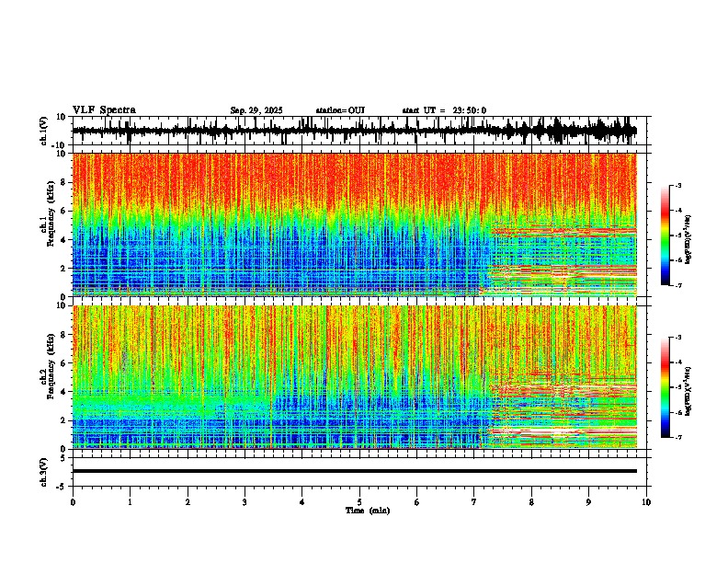Click the ch.1 color bar log(PSD) units label
Viewport: 728px width, 563px height.
click(x=688, y=239)
